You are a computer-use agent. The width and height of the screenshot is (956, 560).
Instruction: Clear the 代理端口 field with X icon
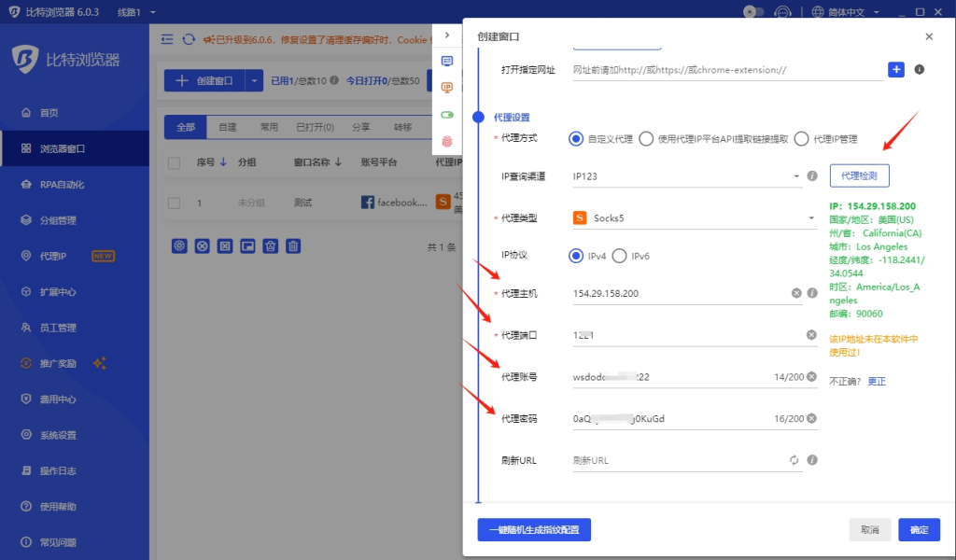[x=810, y=335]
